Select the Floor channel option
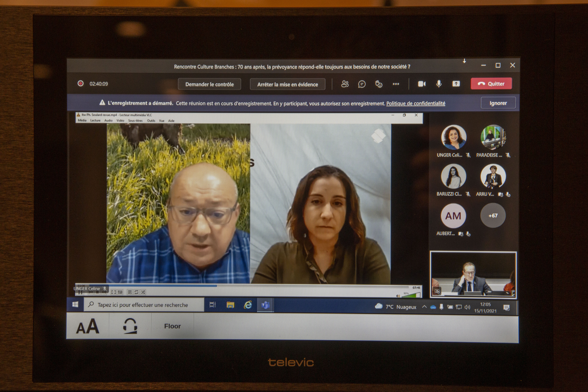Screen dimensions: 588x392 click(x=172, y=326)
